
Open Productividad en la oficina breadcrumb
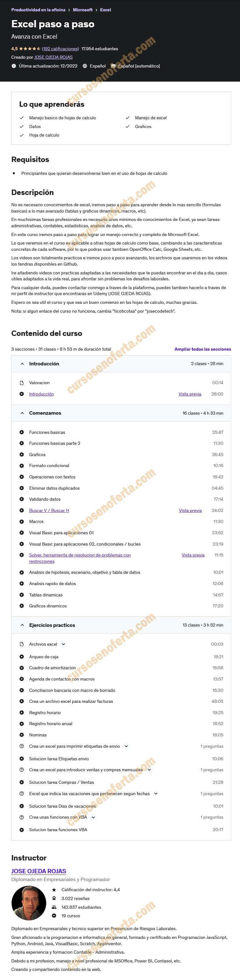coord(38,10)
